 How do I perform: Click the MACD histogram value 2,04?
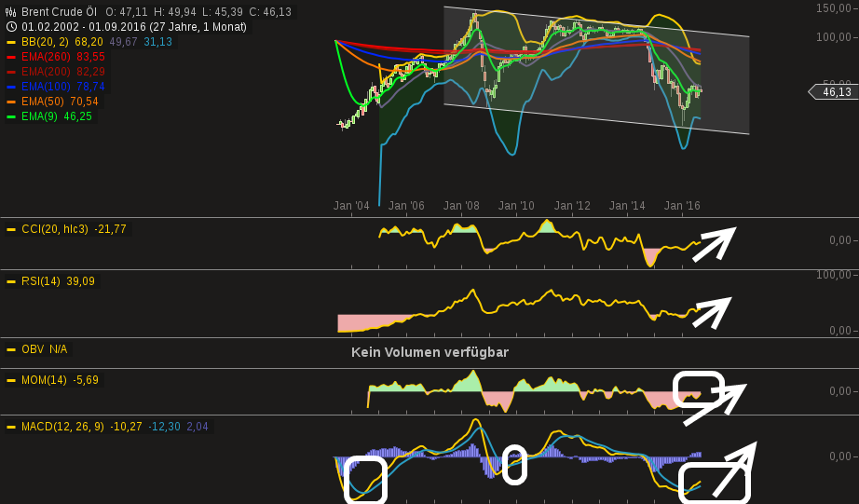(198, 426)
